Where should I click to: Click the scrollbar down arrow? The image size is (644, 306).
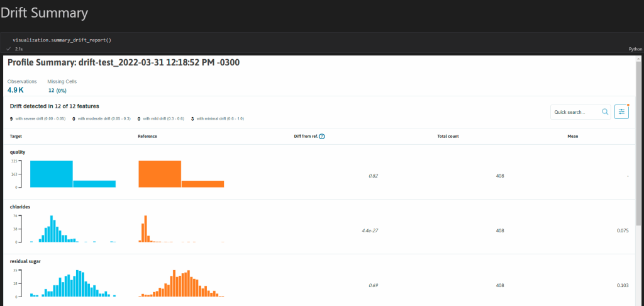tap(640, 302)
